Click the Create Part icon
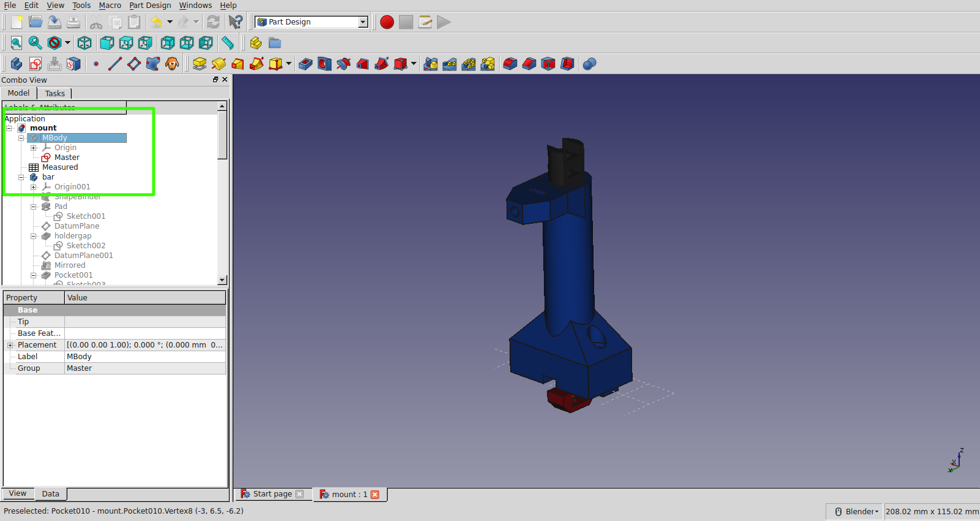This screenshot has height=521, width=980. click(256, 43)
